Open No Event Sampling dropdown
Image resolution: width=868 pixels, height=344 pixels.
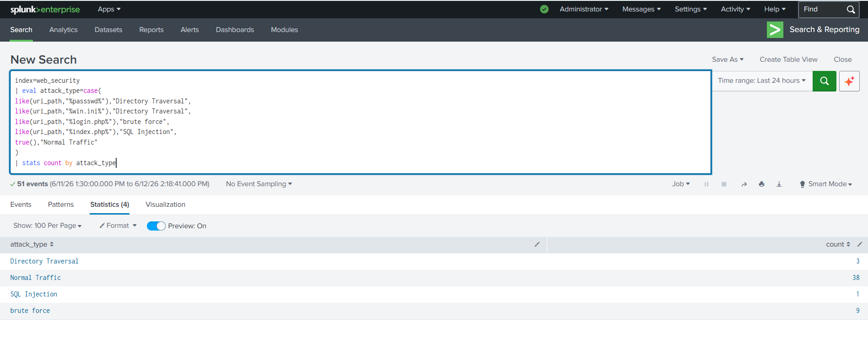click(259, 184)
